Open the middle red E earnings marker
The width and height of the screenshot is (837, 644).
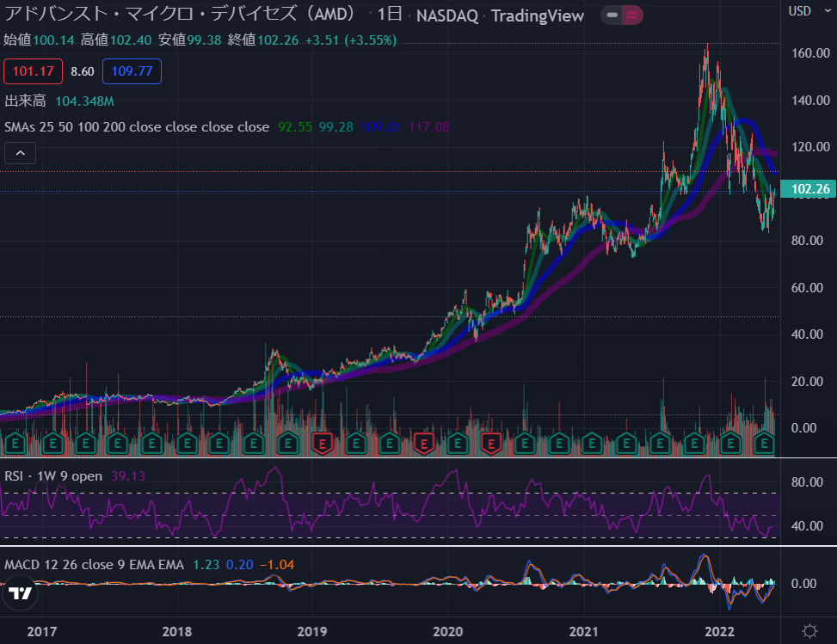424,444
